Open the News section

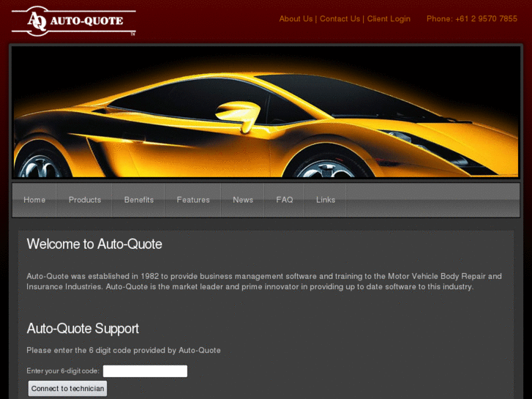(x=243, y=200)
